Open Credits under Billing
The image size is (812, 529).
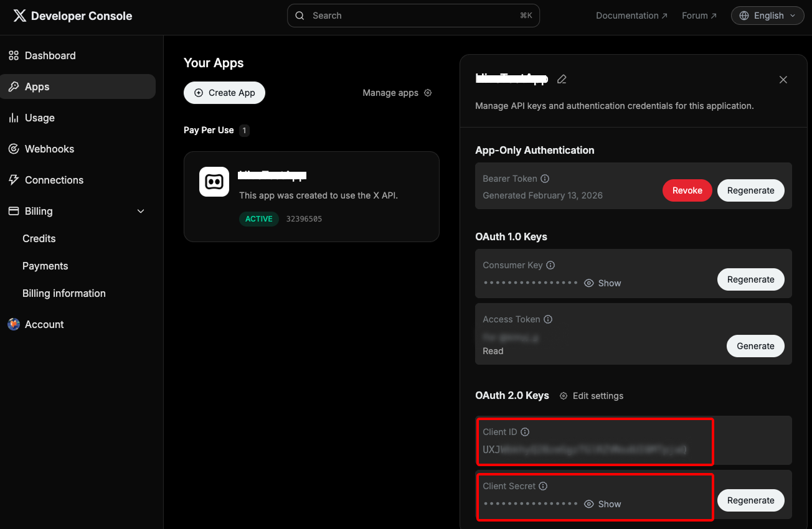tap(39, 238)
